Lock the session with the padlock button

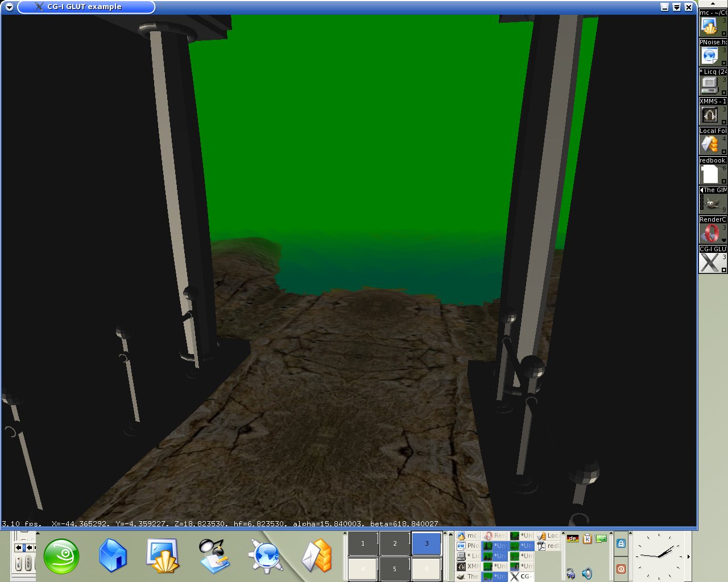[x=621, y=543]
